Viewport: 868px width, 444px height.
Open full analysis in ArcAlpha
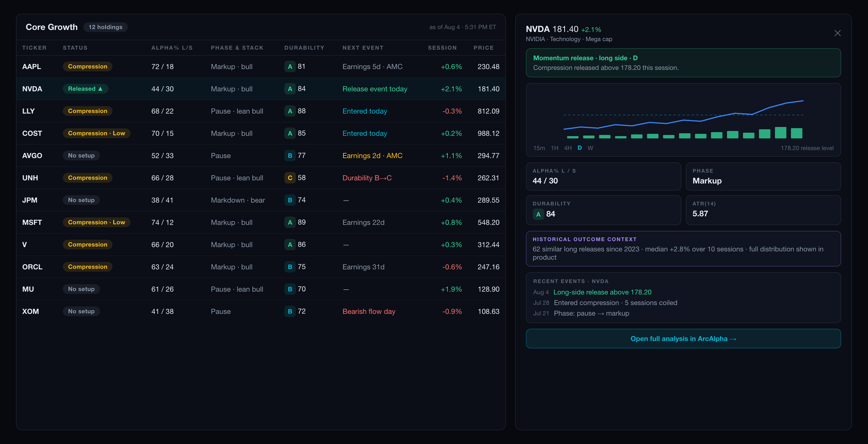click(x=683, y=338)
